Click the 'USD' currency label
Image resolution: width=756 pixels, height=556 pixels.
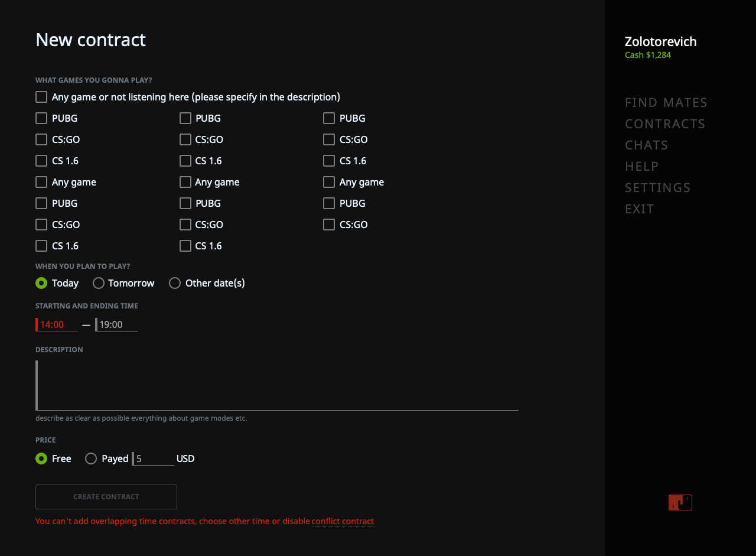pyautogui.click(x=185, y=459)
